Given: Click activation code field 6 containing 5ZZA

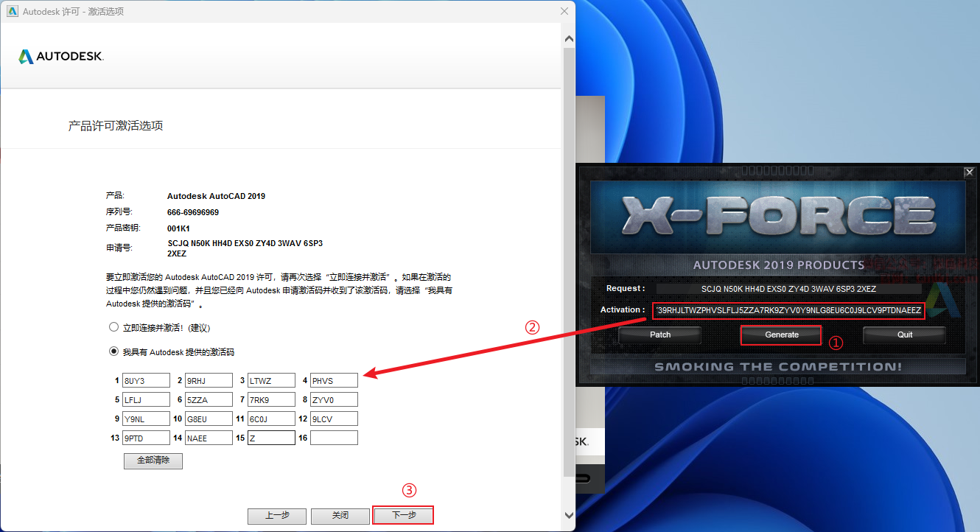Looking at the screenshot, I should tap(209, 400).
